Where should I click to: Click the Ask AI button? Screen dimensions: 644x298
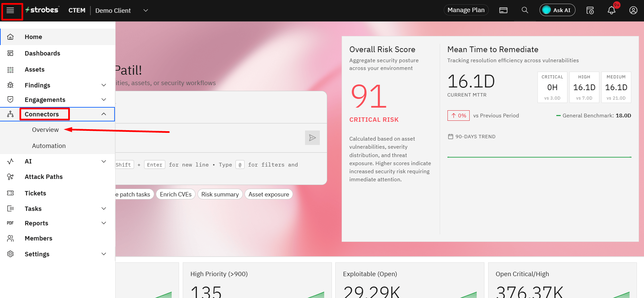557,10
